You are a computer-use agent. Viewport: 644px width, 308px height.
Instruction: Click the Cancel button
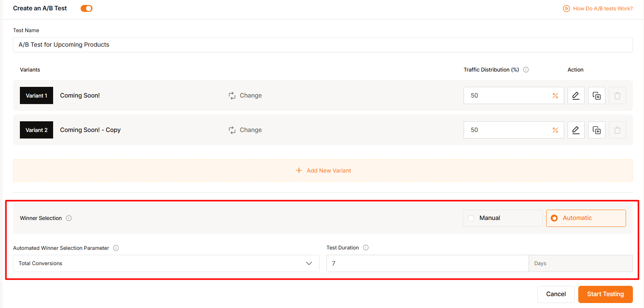(556, 294)
